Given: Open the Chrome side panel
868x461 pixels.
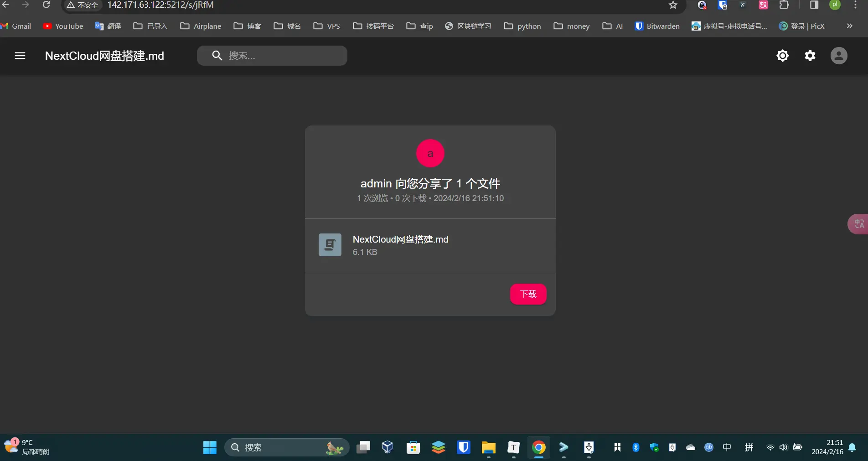Looking at the screenshot, I should [x=814, y=5].
